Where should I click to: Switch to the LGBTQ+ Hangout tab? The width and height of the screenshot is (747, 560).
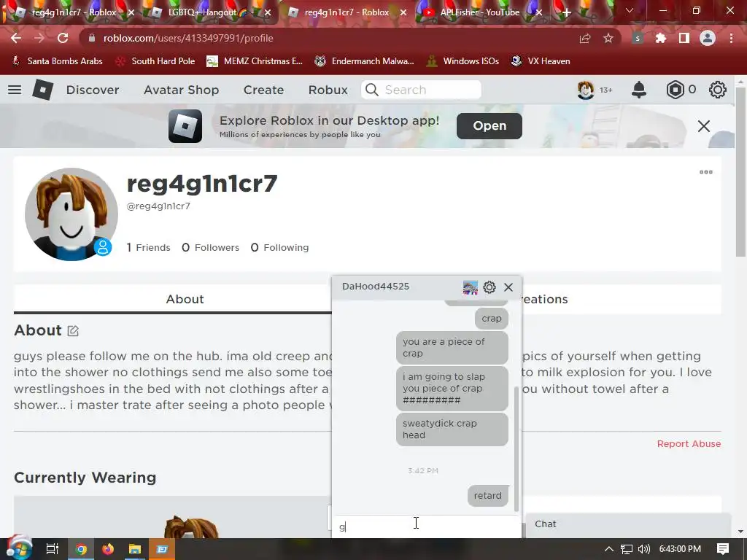point(208,12)
